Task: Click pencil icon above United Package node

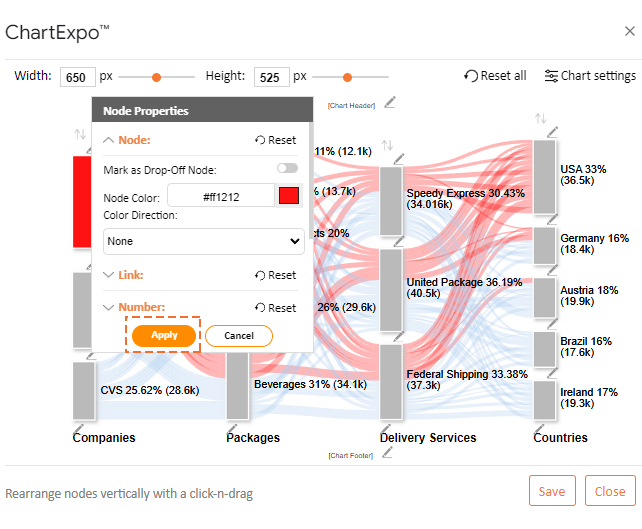Action: click(x=399, y=241)
